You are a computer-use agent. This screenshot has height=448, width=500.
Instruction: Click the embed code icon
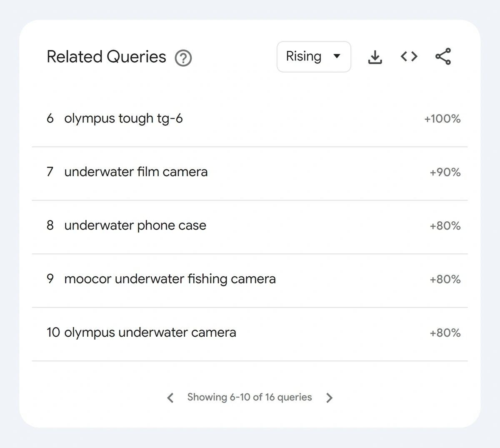tap(409, 56)
